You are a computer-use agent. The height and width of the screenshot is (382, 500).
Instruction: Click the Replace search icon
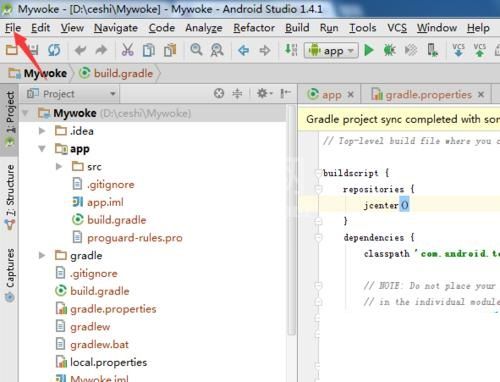click(x=217, y=50)
